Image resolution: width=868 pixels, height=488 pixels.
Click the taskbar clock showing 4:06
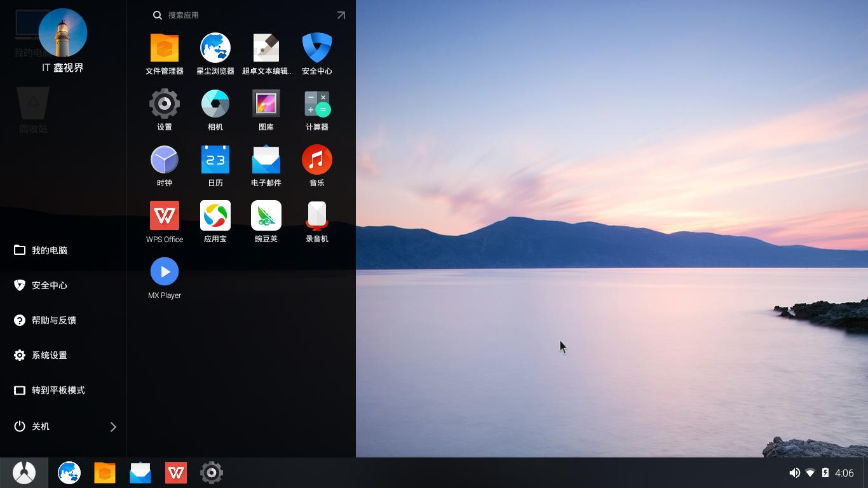point(844,473)
